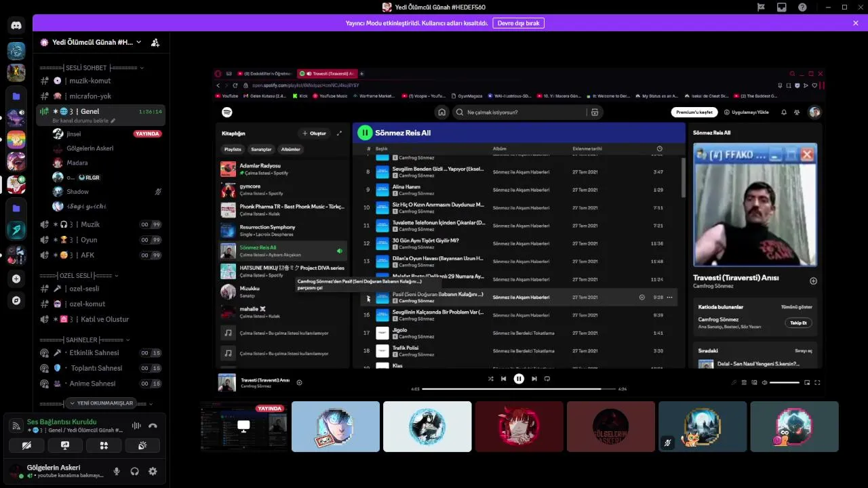Seek within the Spotify progress bar
The image size is (868, 488).
click(519, 389)
